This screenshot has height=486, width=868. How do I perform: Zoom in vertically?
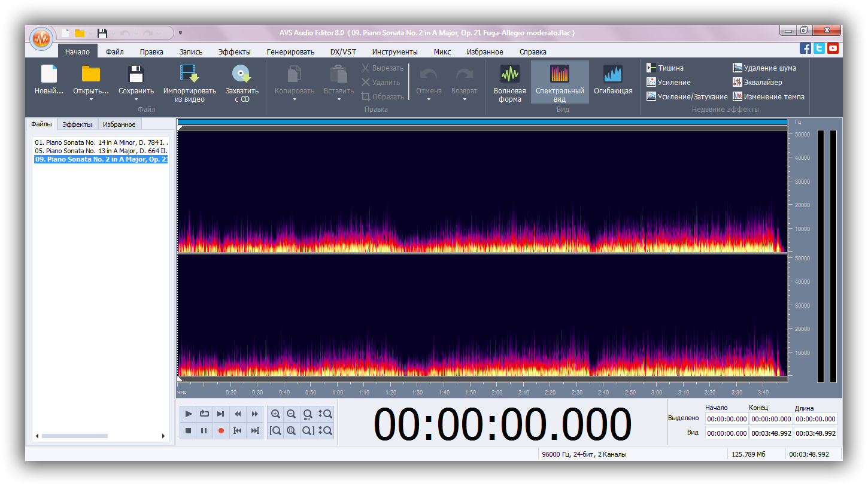pyautogui.click(x=326, y=414)
